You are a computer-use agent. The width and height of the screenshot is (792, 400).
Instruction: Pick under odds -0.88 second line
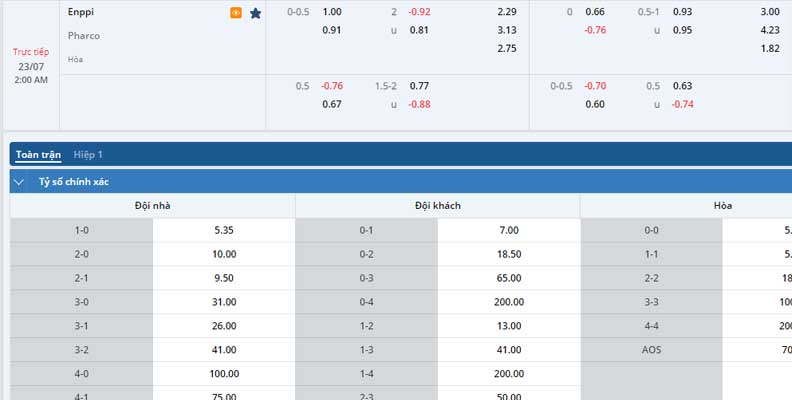(x=419, y=105)
